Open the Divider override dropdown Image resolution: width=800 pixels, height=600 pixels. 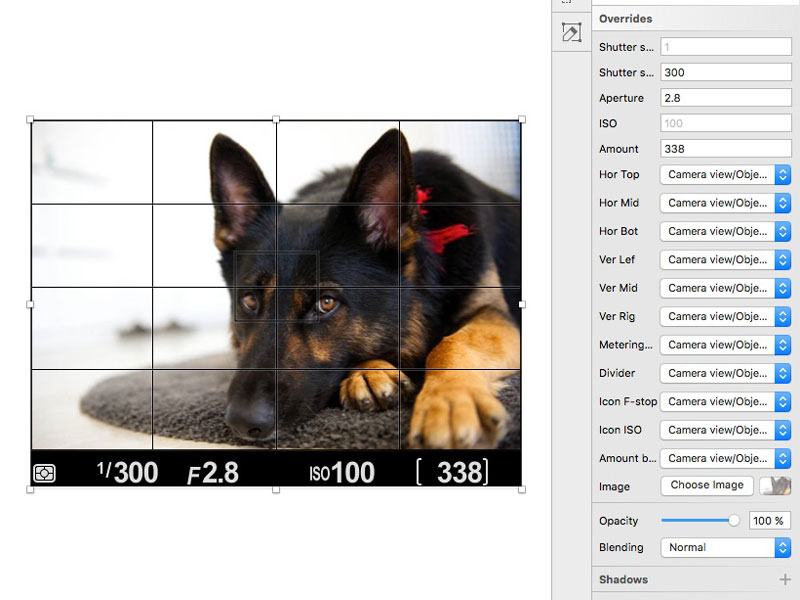tap(724, 373)
